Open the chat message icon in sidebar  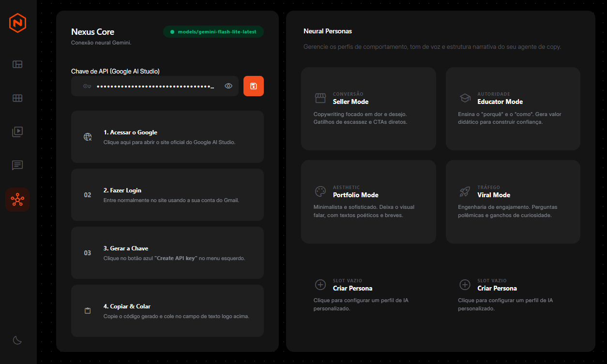17,165
